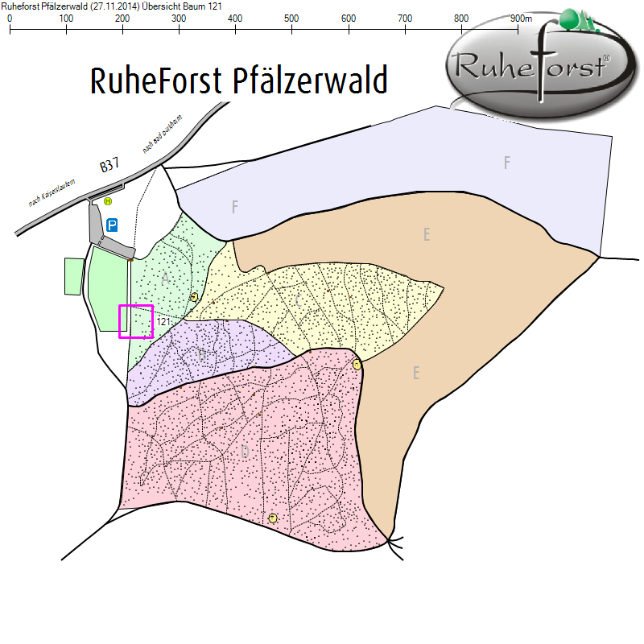This screenshot has width=644, height=644.
Task: Select the magenta rectangle marking Baum 121
Action: click(136, 322)
